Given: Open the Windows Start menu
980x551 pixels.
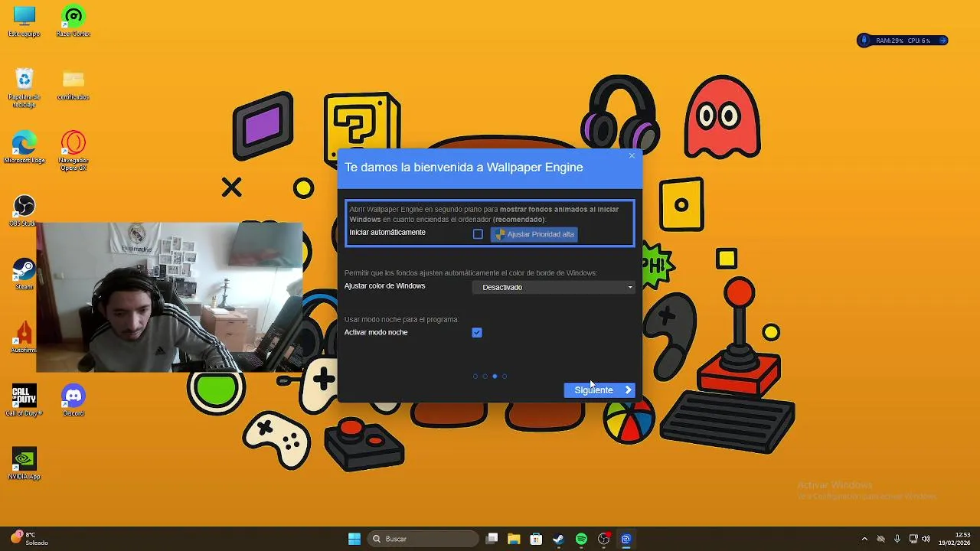Looking at the screenshot, I should [354, 539].
